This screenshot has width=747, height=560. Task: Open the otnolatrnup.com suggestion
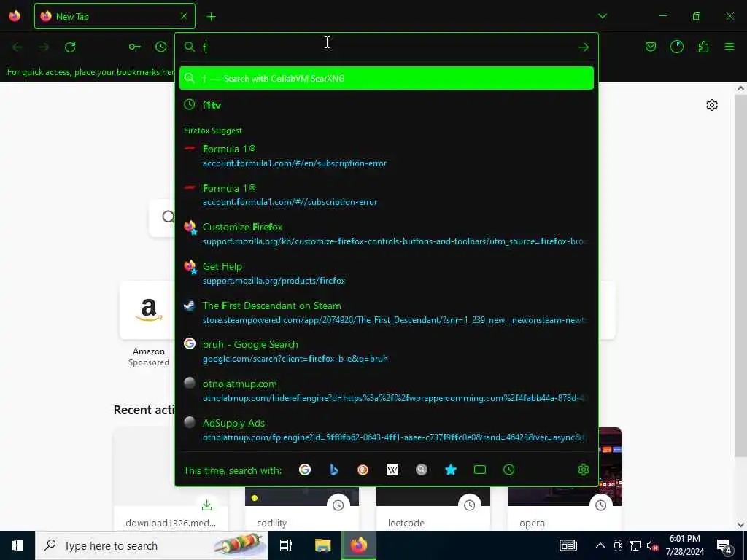pos(387,391)
